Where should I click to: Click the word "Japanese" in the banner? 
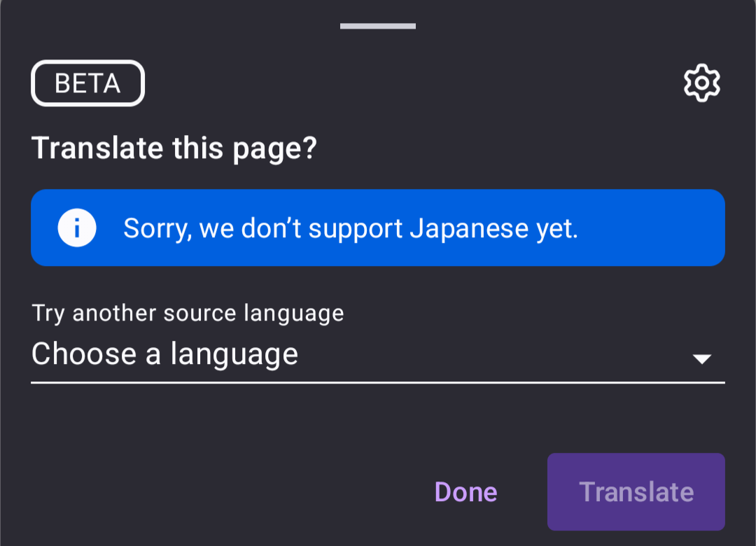pyautogui.click(x=469, y=229)
